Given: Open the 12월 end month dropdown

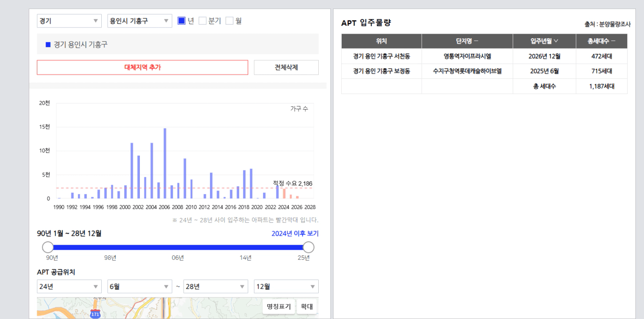Looking at the screenshot, I should [x=286, y=287].
